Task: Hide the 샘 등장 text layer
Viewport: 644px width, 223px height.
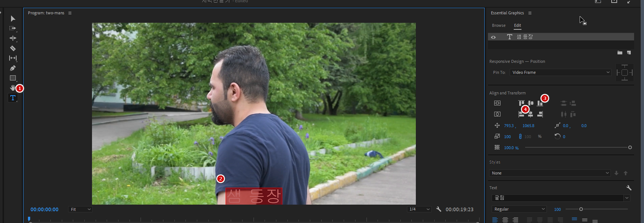Action: click(493, 37)
